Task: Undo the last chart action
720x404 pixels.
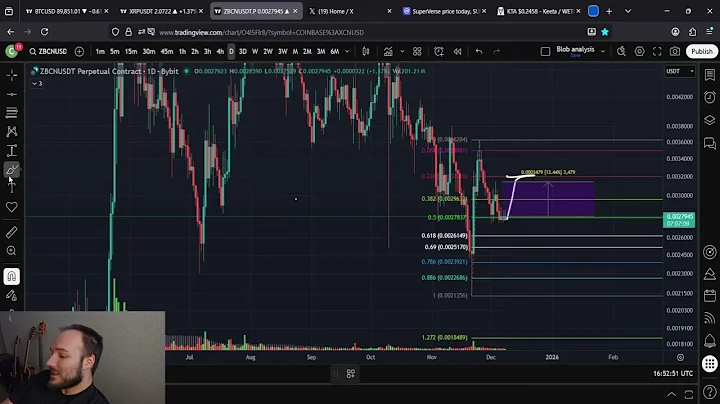Action: pyautogui.click(x=479, y=51)
